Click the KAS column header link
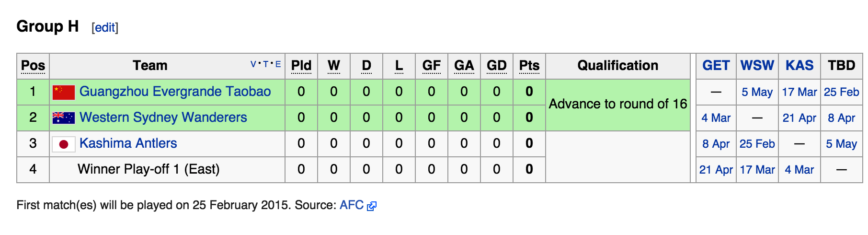This screenshot has height=235, width=868. [x=799, y=66]
